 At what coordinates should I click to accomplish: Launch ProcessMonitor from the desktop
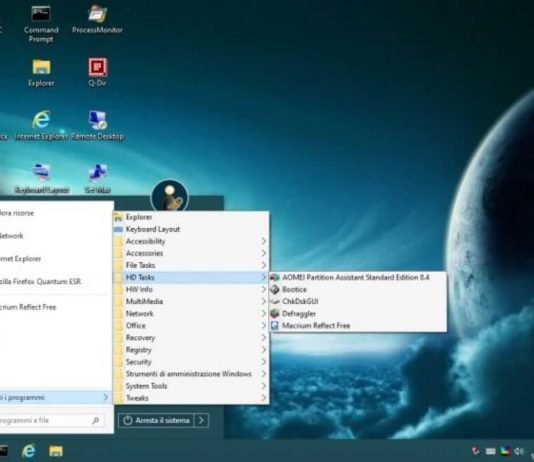tap(97, 20)
